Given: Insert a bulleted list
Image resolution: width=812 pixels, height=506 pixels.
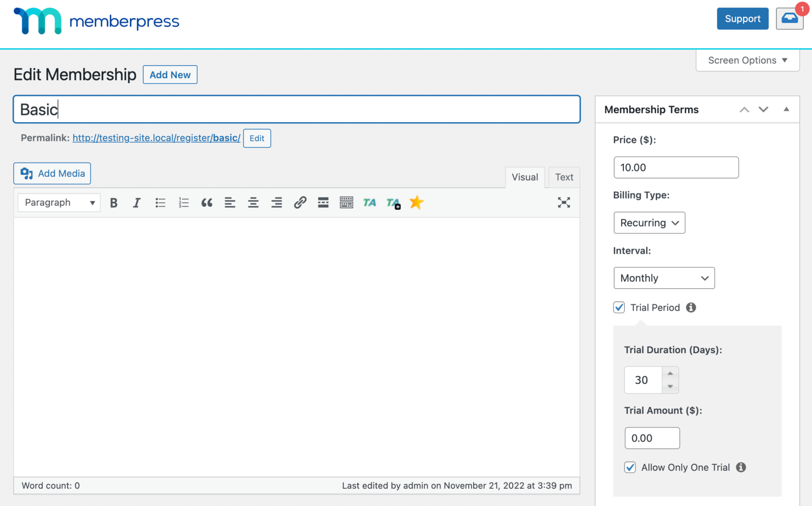Looking at the screenshot, I should tap(160, 202).
